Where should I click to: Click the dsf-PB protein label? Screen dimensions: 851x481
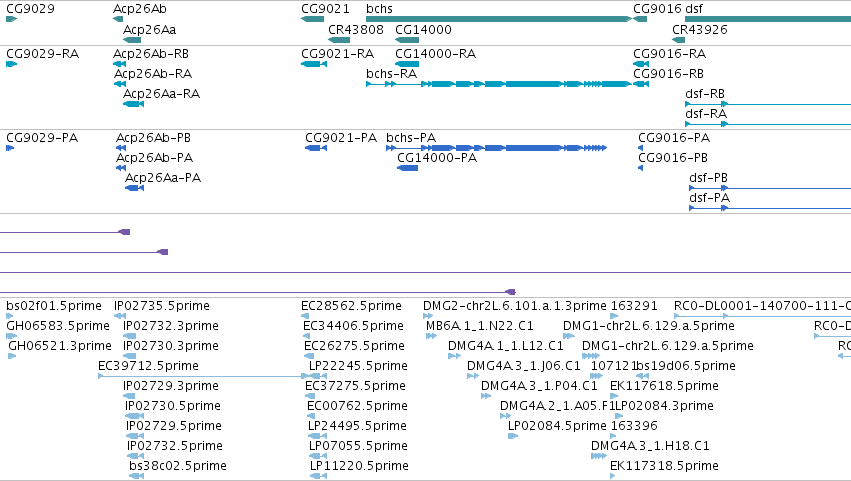[x=708, y=178]
